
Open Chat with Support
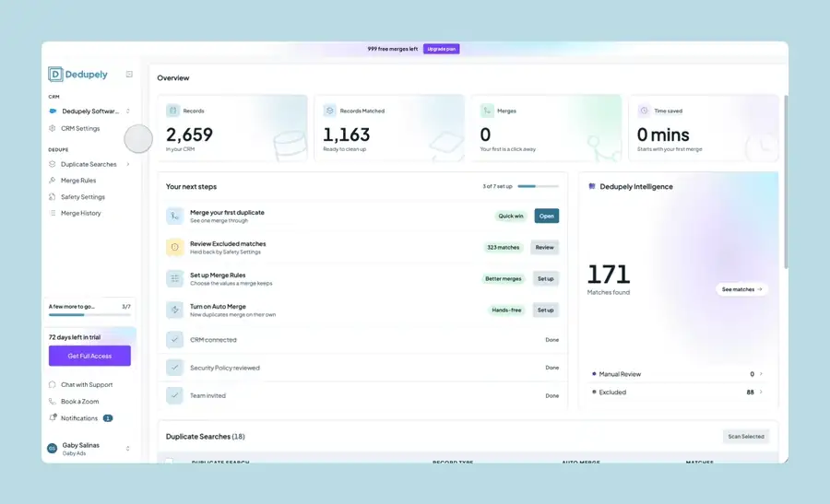[87, 384]
